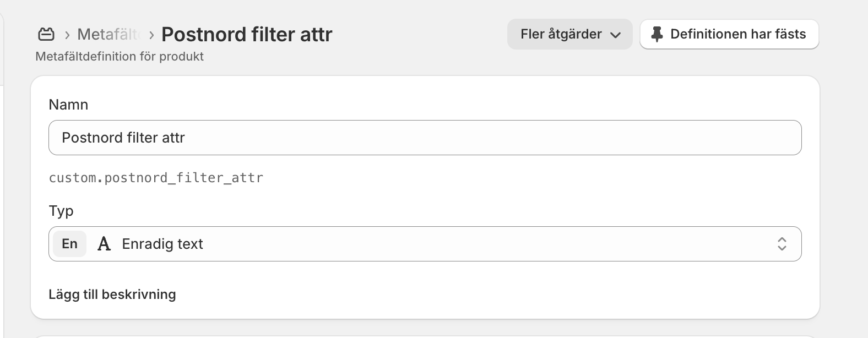
Task: Click the products home icon in breadcrumb
Action: [46, 35]
